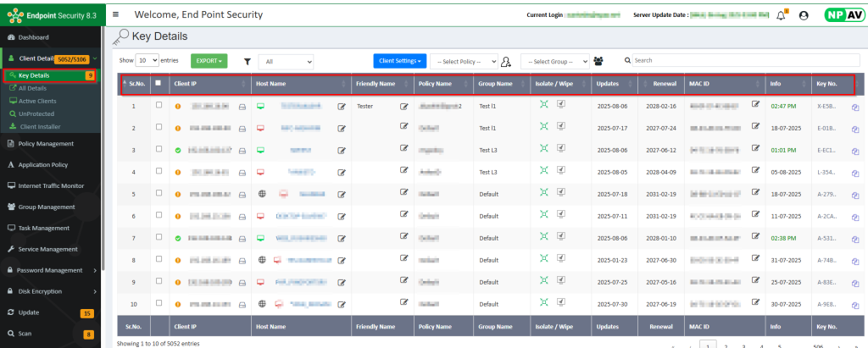Click the notification bell icon
Image resolution: width=868 pixels, height=348 pixels.
click(781, 15)
